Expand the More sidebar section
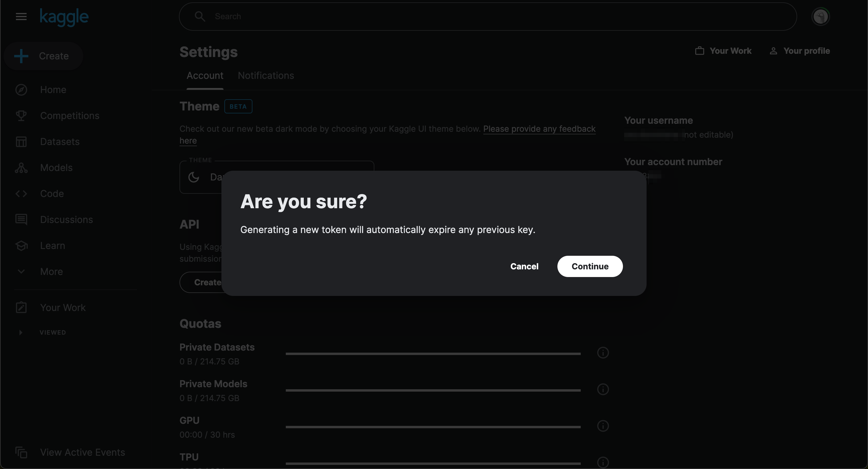 click(21, 271)
